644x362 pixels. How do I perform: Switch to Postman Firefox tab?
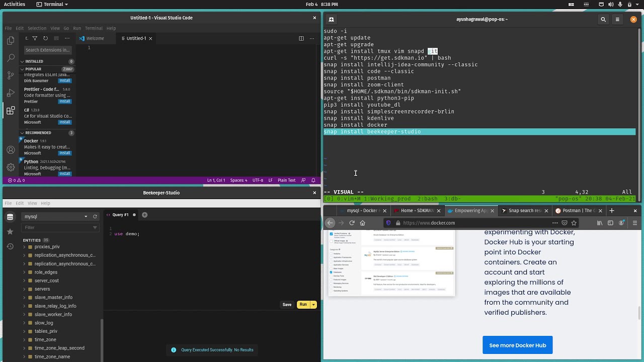point(579,211)
